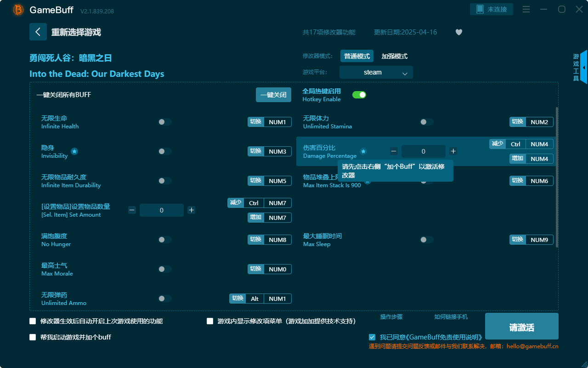Click the star beside Damage Percentage
Image resolution: width=588 pixels, height=368 pixels.
coord(363,151)
